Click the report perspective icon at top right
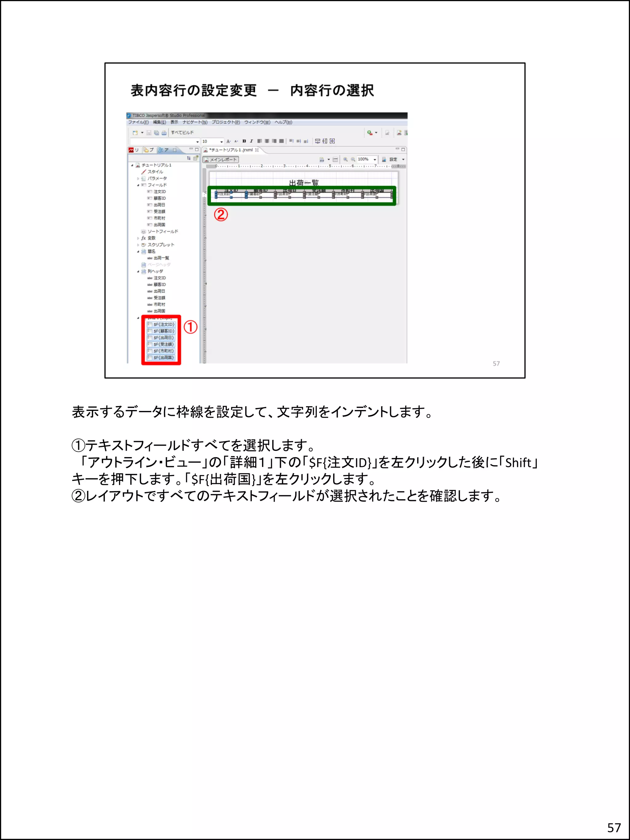 (399, 133)
